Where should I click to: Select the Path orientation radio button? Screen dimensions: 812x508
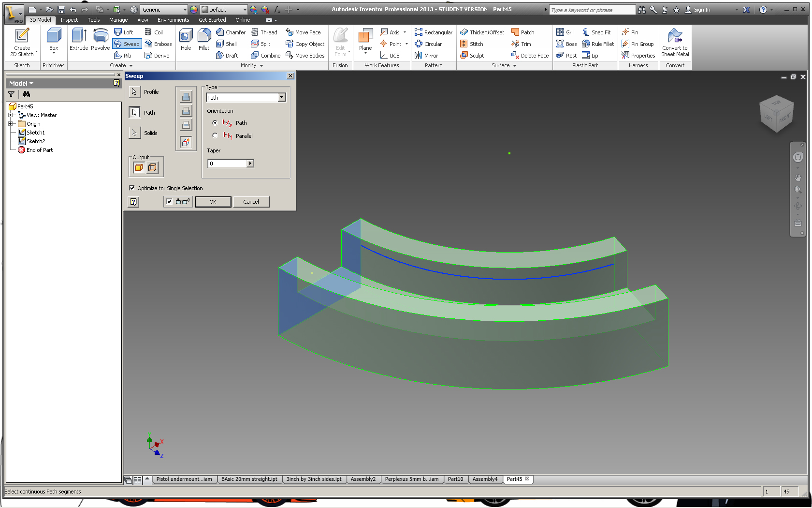click(215, 123)
